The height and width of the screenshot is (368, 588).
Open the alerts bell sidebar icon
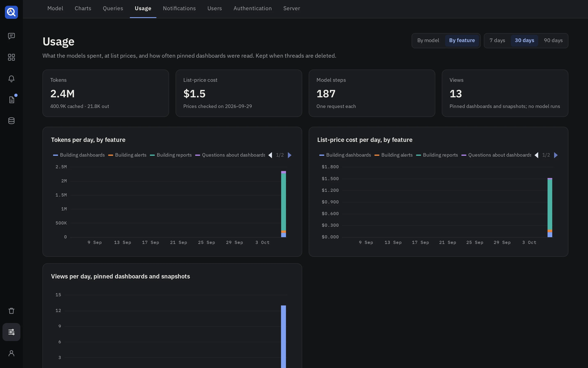click(x=11, y=78)
